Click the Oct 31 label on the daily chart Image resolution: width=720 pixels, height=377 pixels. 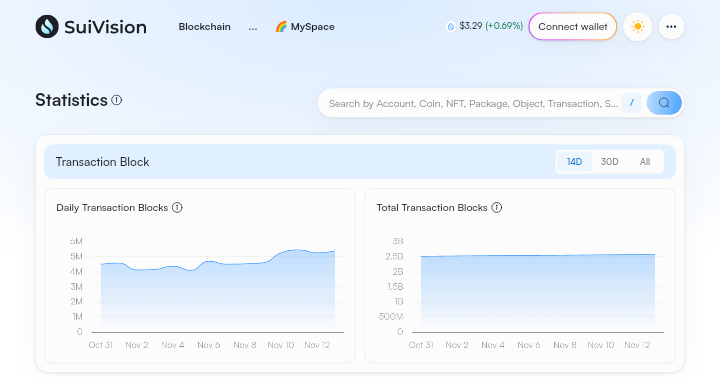(x=101, y=345)
